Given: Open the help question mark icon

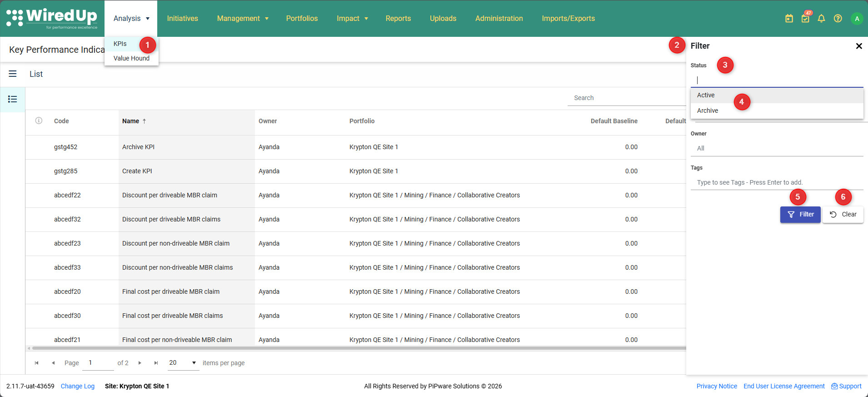Looking at the screenshot, I should point(838,19).
